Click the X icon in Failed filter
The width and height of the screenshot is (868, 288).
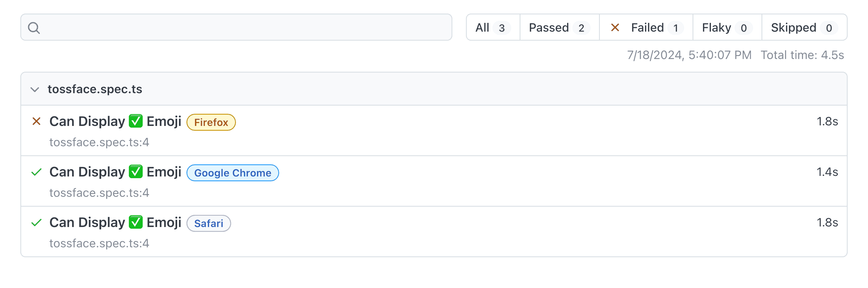[x=615, y=28]
